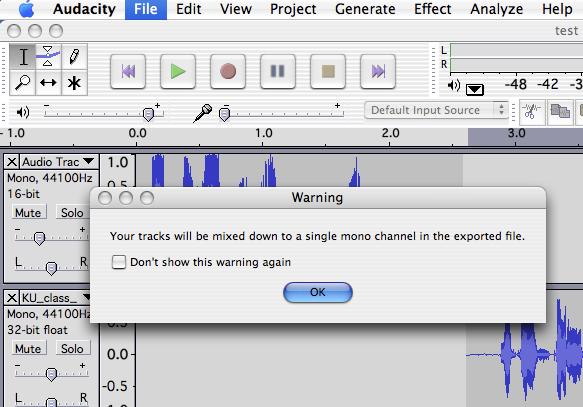Select the Zoom magnifier tool
The height and width of the screenshot is (407, 583).
[23, 82]
